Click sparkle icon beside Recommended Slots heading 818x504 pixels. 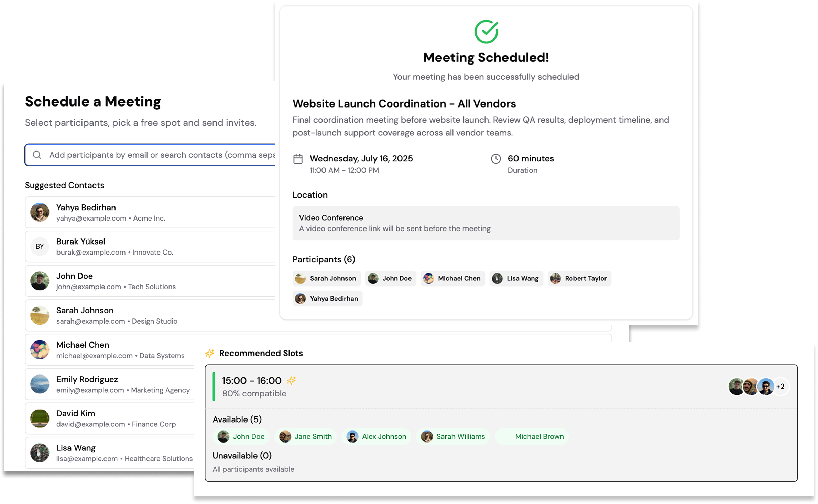tap(210, 353)
